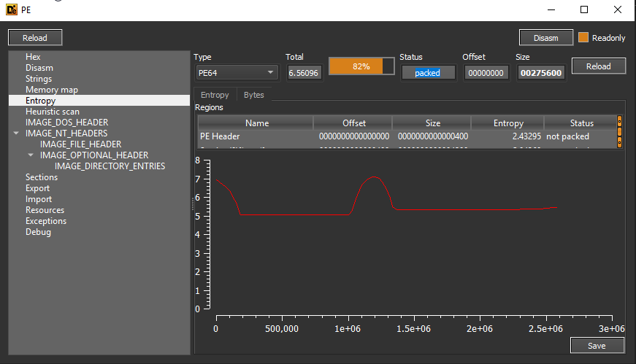The image size is (636, 364).
Task: Click the Offset input field
Action: coord(486,73)
